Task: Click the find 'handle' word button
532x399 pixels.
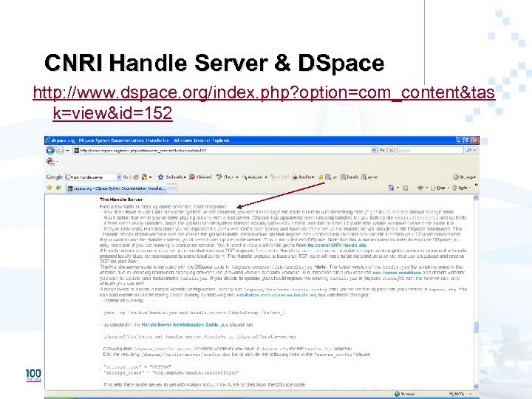Action: coord(349,177)
